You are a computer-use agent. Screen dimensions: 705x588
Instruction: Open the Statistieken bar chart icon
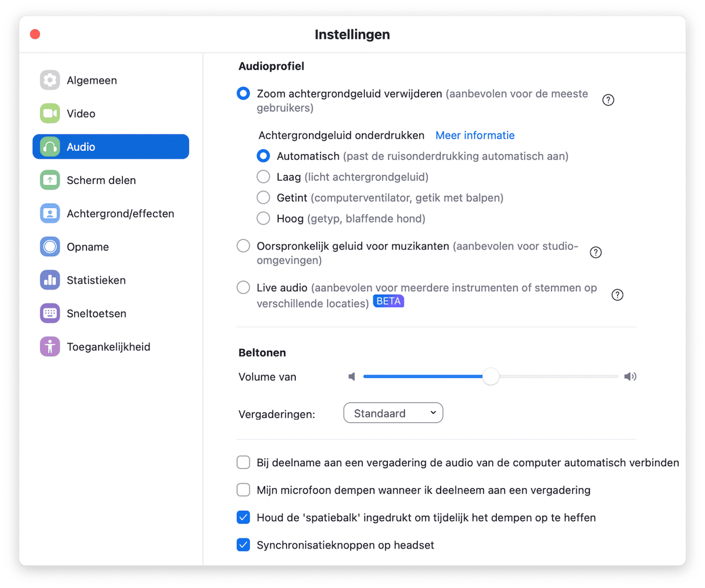pyautogui.click(x=50, y=280)
